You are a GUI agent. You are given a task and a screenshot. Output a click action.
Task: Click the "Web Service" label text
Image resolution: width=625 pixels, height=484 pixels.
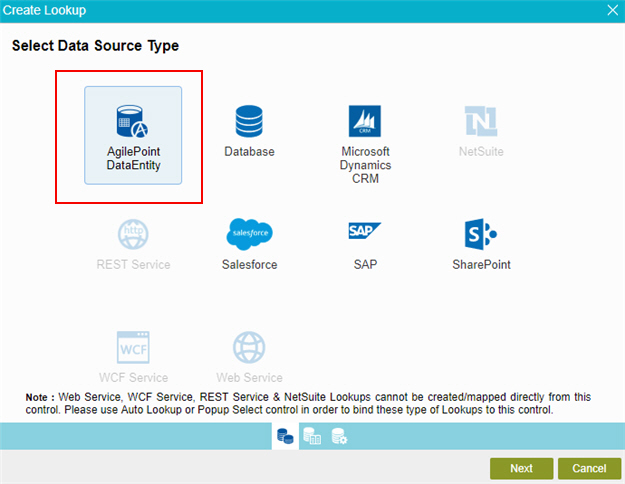(x=250, y=377)
